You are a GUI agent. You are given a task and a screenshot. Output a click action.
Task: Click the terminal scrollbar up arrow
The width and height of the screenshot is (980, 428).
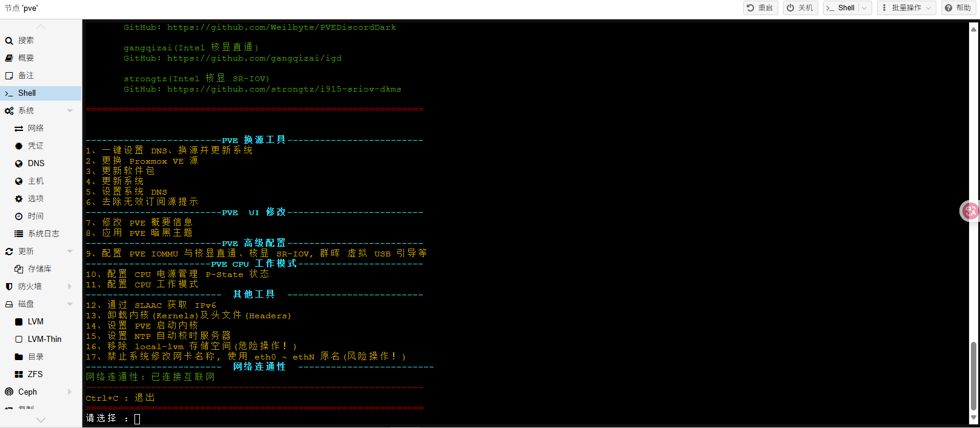pyautogui.click(x=974, y=28)
